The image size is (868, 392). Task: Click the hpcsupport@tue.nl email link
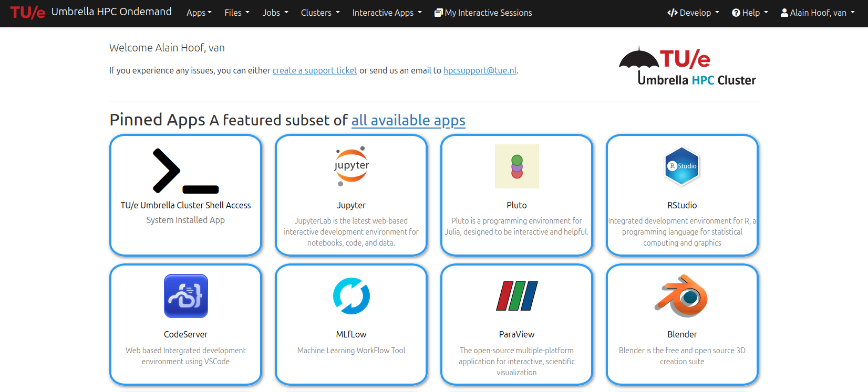[480, 70]
